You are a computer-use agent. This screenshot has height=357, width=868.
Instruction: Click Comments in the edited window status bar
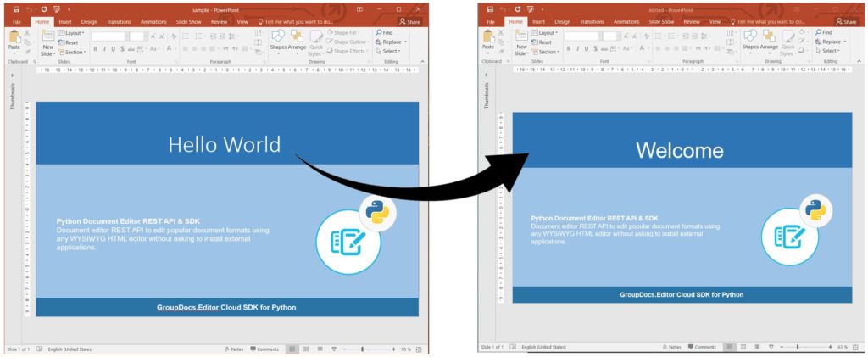tap(702, 347)
